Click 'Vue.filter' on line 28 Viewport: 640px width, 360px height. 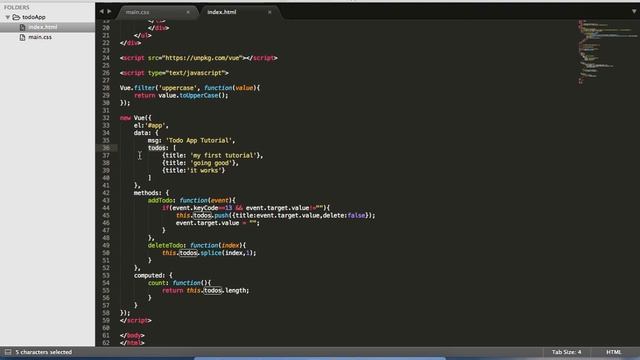[x=137, y=88]
